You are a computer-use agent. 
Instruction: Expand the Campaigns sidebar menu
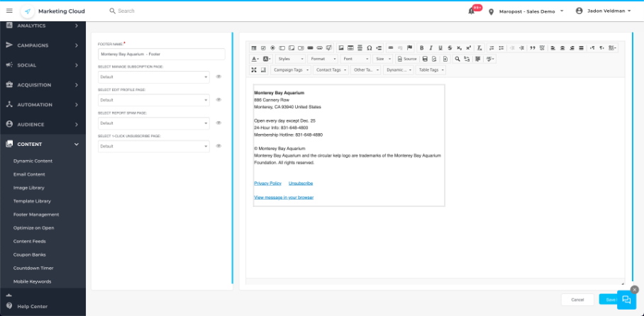[43, 45]
